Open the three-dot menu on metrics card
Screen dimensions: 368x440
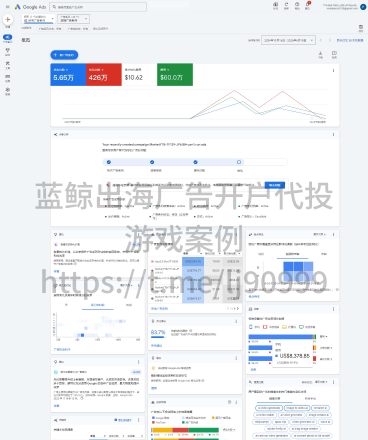coord(333,70)
